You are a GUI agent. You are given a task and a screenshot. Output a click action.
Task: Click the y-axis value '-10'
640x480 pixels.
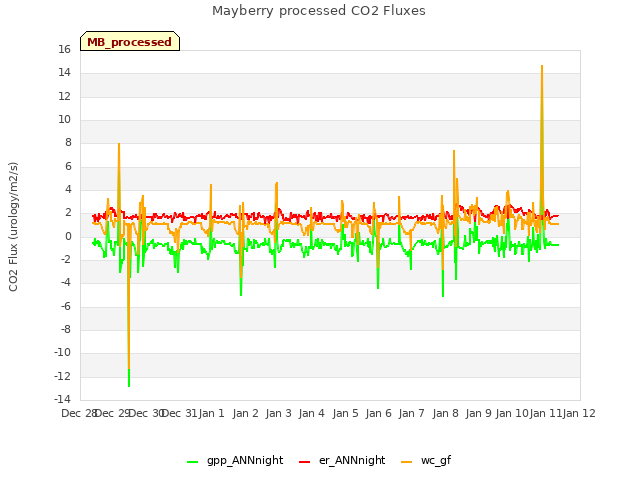tap(62, 352)
